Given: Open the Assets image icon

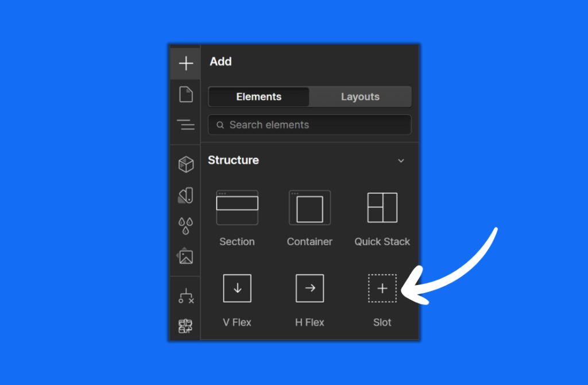Looking at the screenshot, I should [185, 256].
